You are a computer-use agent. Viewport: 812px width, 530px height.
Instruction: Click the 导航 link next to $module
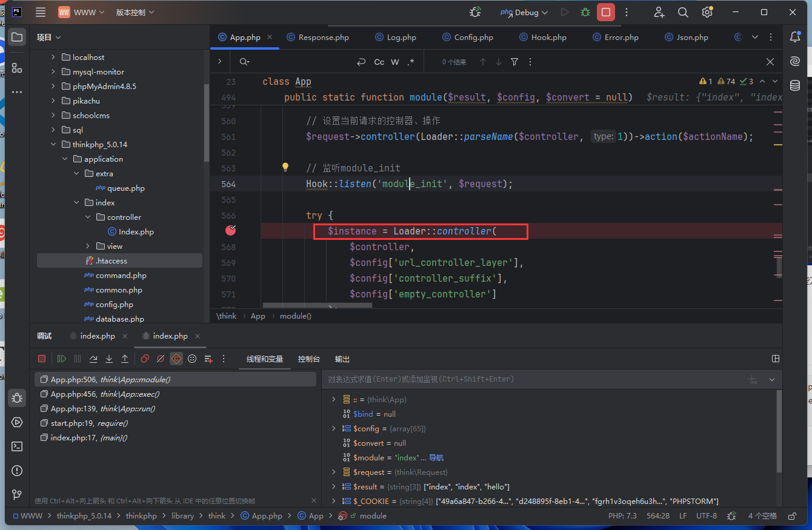point(436,457)
